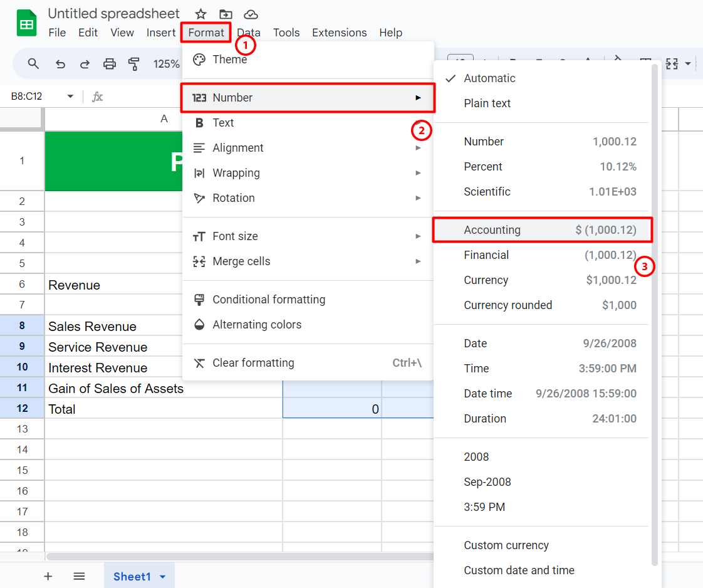Image resolution: width=703 pixels, height=588 pixels.
Task: Choose Theme from the Format menu
Action: click(x=308, y=60)
